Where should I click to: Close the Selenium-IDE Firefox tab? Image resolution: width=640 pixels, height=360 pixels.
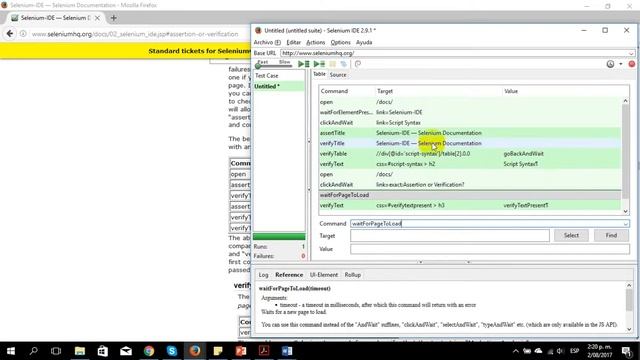97,18
